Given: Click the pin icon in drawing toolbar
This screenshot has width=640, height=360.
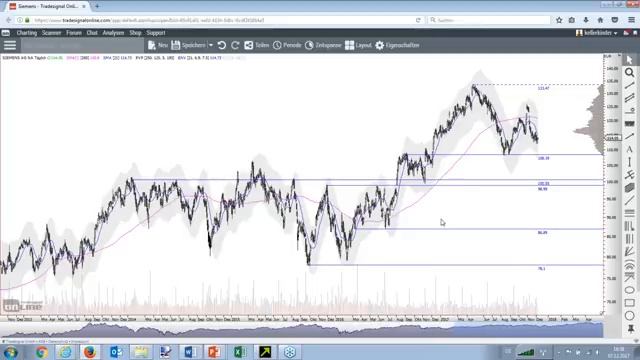Looking at the screenshot, I should coord(631,329).
